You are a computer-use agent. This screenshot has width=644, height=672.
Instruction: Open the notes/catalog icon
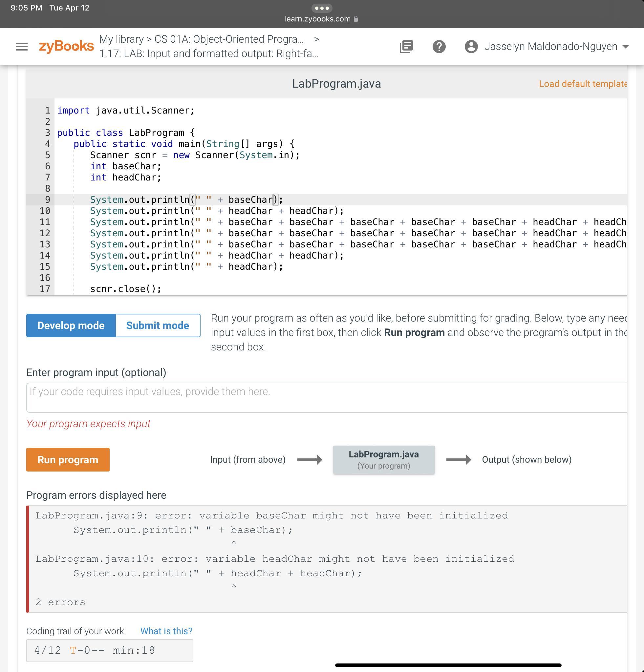tap(406, 46)
